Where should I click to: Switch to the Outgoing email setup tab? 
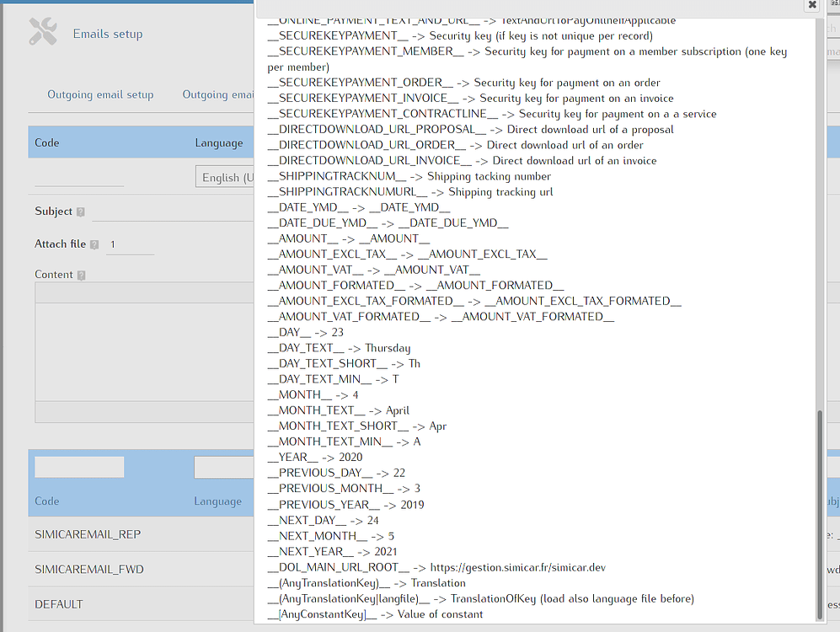click(x=100, y=94)
